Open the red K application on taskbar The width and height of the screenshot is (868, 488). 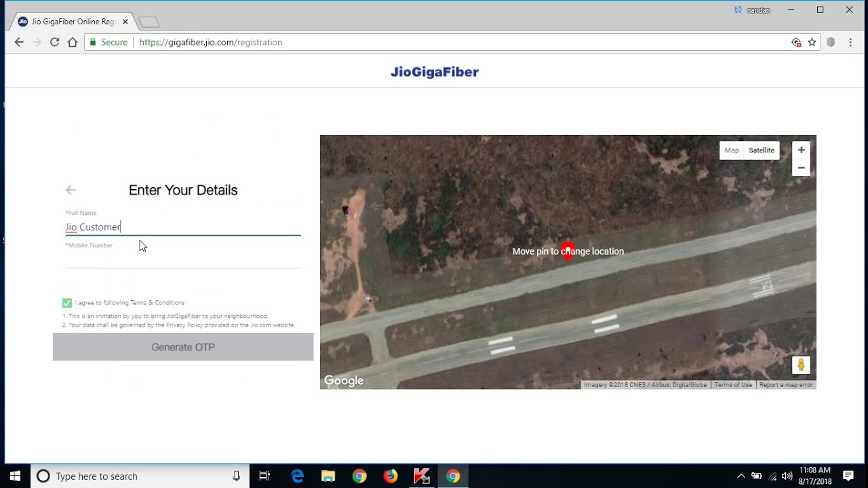point(422,476)
